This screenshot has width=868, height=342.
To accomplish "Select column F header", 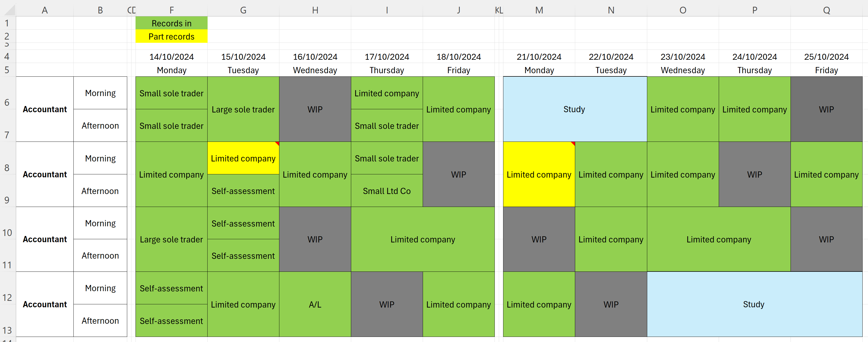I will [171, 10].
